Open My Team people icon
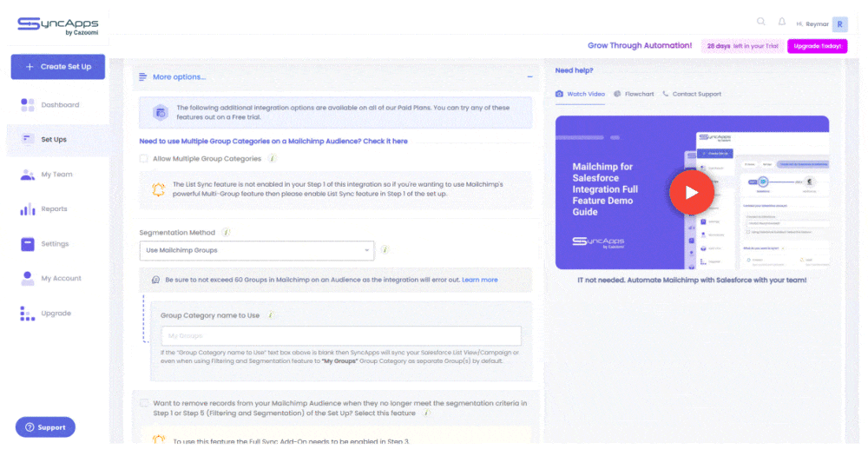The image size is (868, 456). click(x=27, y=175)
